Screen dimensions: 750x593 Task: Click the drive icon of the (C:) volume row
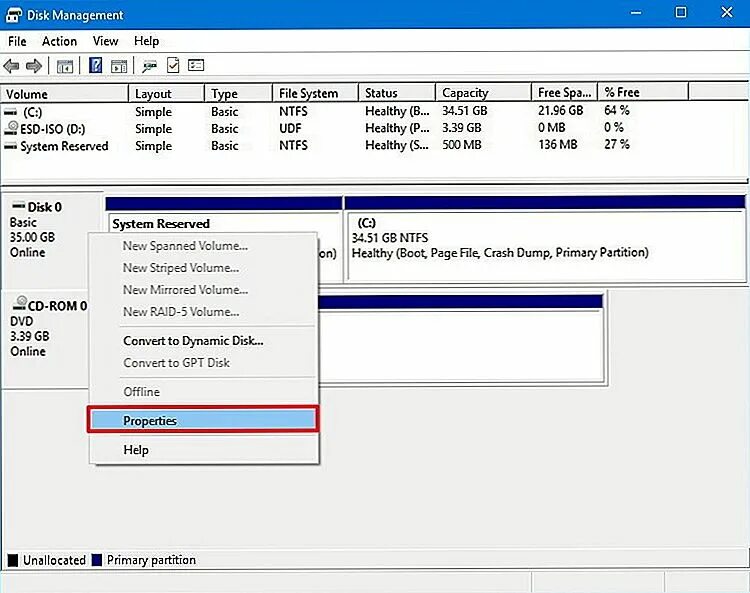point(10,112)
